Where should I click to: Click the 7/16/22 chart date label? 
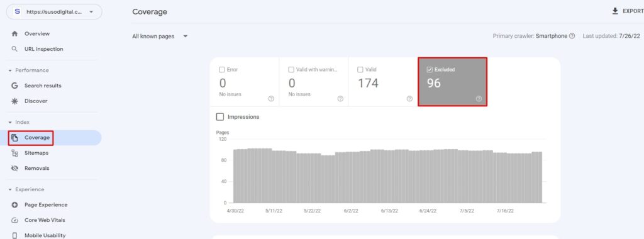point(505,211)
